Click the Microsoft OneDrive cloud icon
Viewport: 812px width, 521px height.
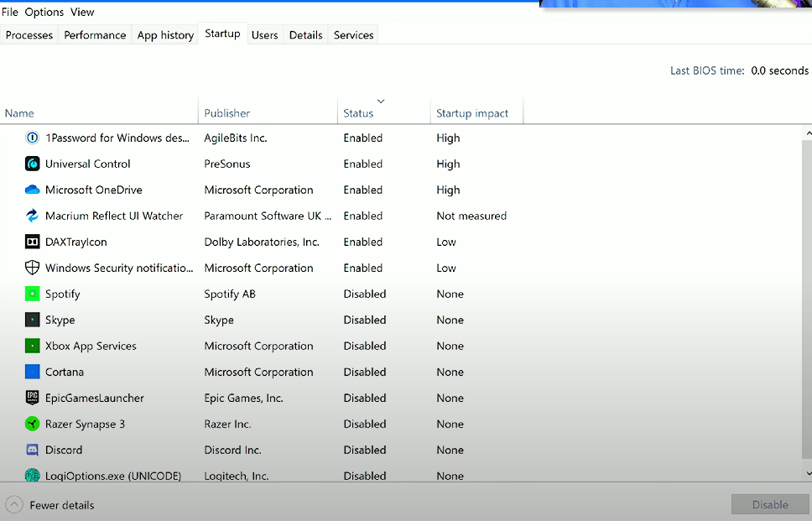click(32, 190)
